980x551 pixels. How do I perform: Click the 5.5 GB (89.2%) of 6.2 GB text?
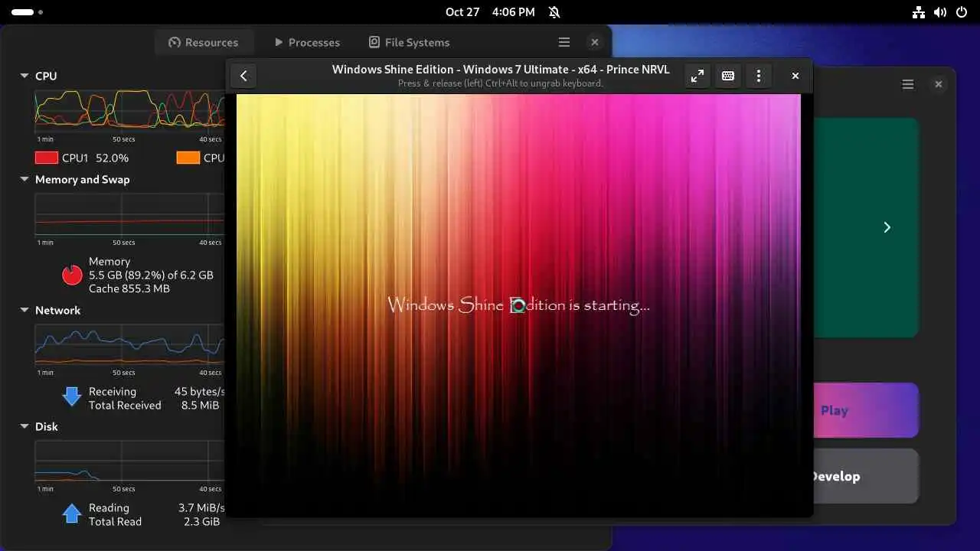pyautogui.click(x=151, y=275)
